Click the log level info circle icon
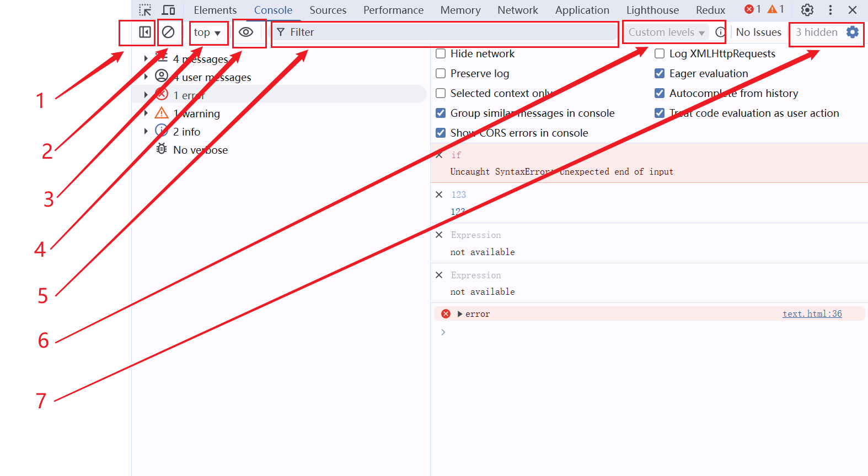This screenshot has height=476, width=868. pyautogui.click(x=720, y=32)
